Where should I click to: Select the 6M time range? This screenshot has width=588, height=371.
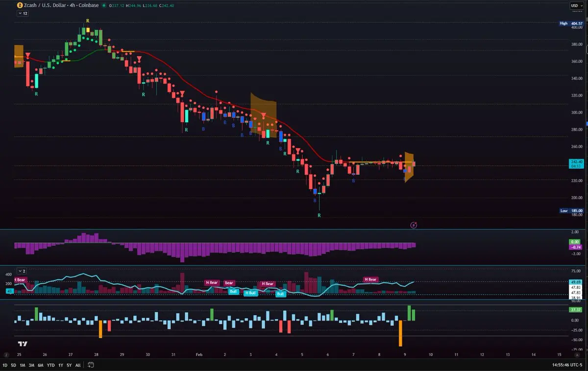pyautogui.click(x=40, y=365)
